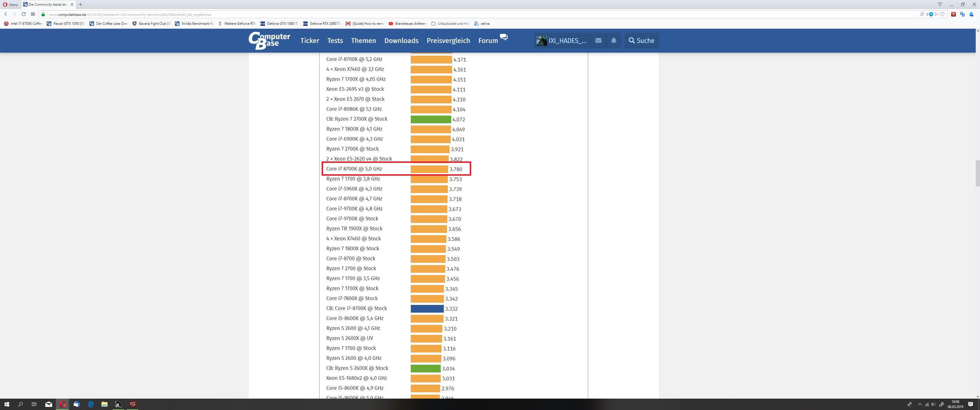
Task: Toggle the ad blocker shield icon
Action: [931, 14]
